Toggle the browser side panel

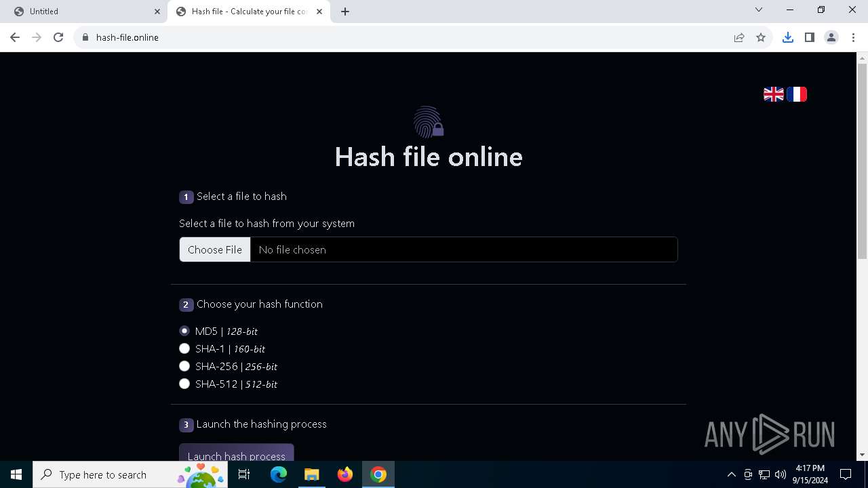coord(810,37)
